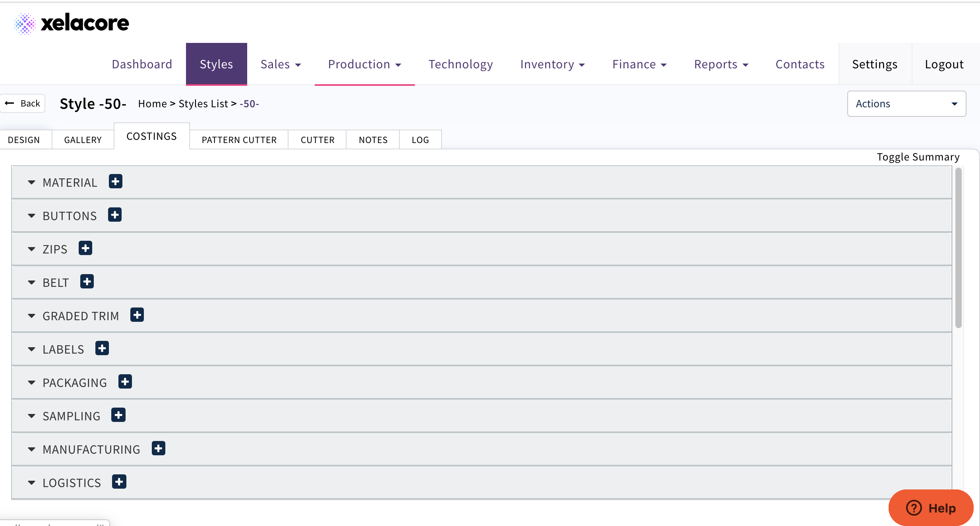Open the Inventory dropdown menu
The image size is (980, 526).
pyautogui.click(x=552, y=64)
